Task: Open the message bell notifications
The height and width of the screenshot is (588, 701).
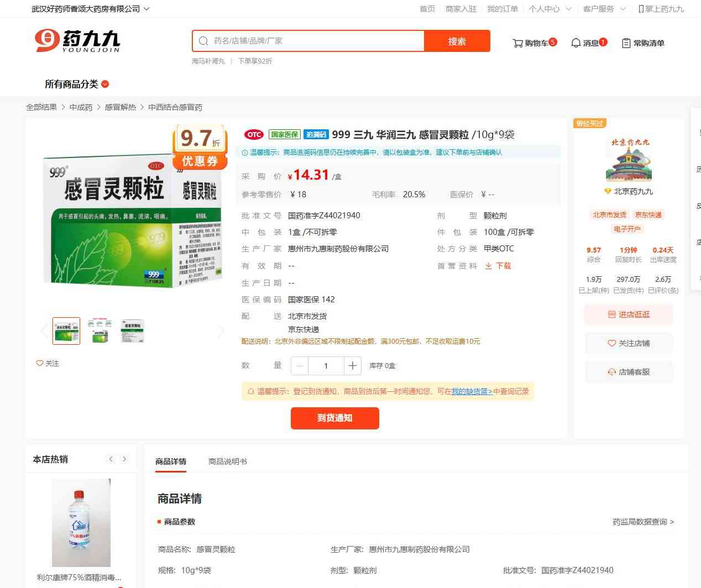Action: pyautogui.click(x=576, y=43)
